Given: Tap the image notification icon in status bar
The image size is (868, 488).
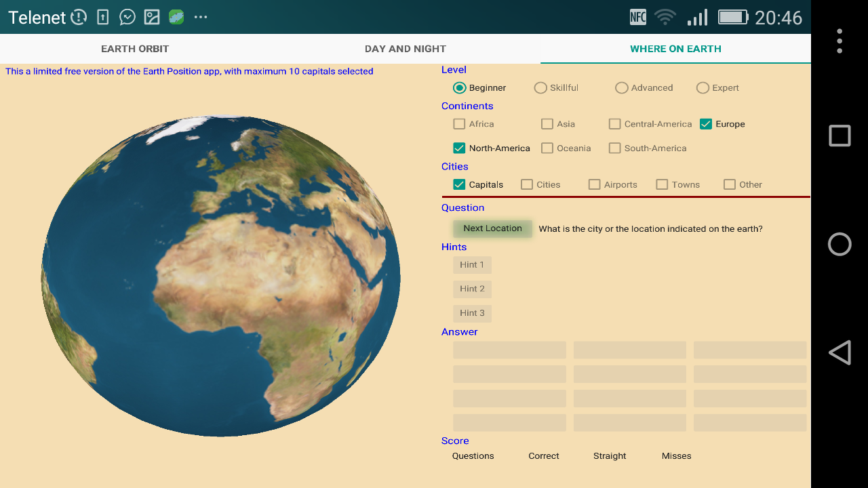Looking at the screenshot, I should tap(152, 17).
